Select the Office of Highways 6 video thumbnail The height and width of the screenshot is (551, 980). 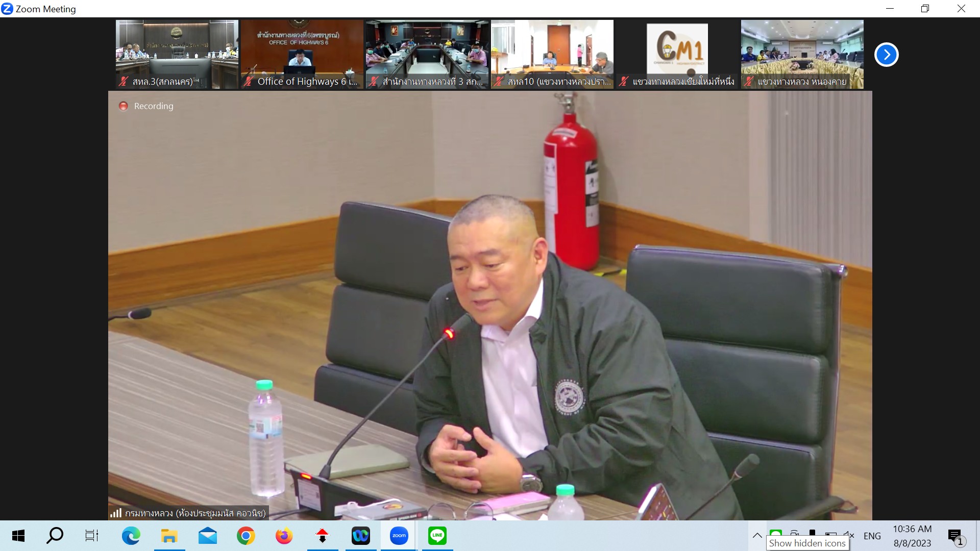(302, 54)
